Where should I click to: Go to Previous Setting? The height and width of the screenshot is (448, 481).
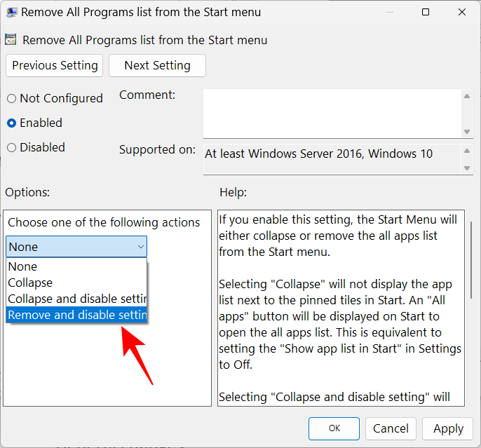click(x=55, y=65)
